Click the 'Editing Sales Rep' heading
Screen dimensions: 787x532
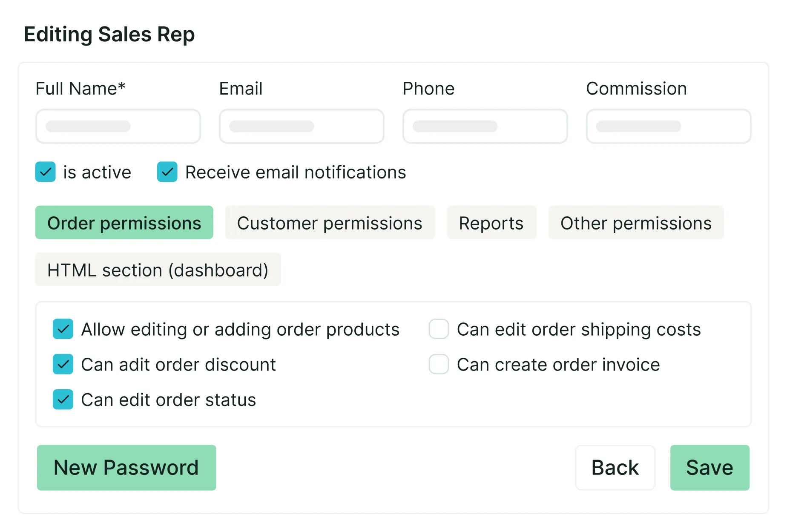click(109, 35)
